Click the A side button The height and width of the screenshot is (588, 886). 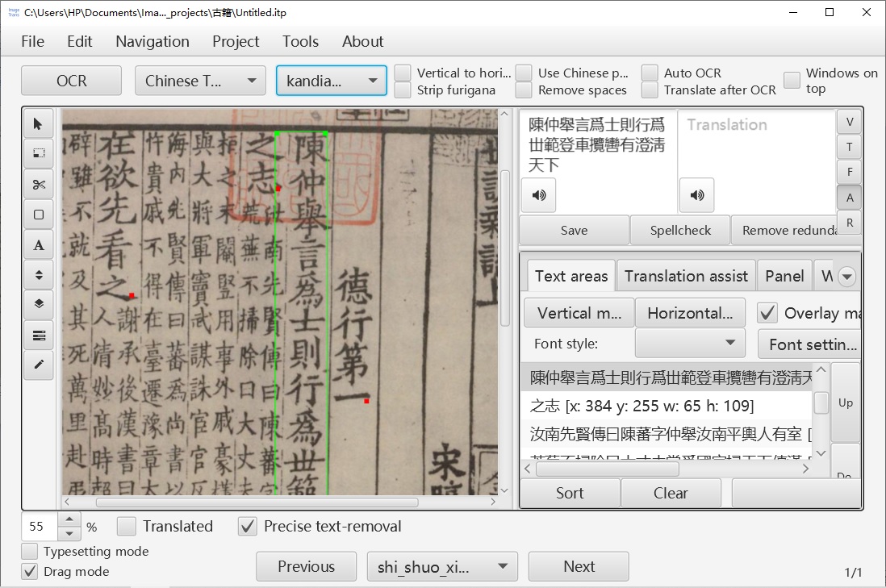pos(849,198)
